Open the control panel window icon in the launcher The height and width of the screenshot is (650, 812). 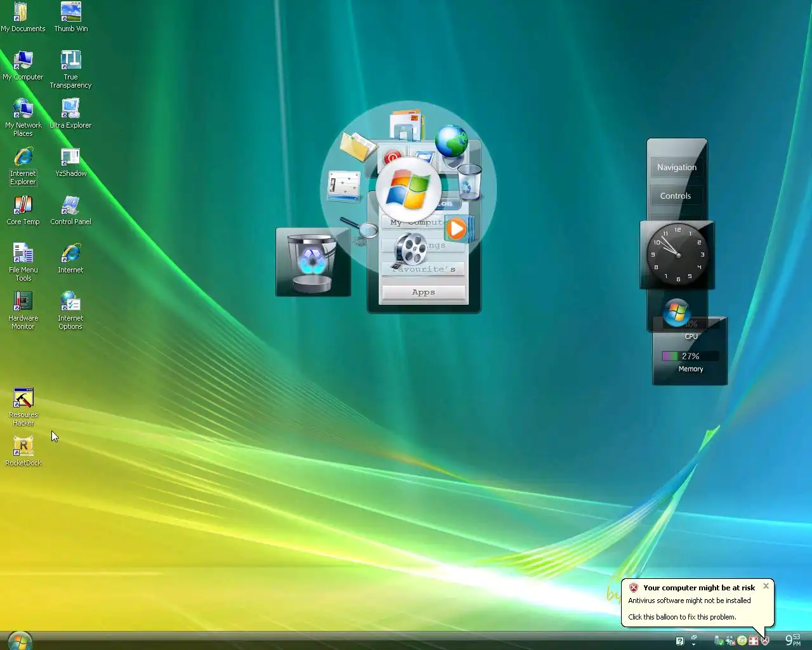(344, 187)
